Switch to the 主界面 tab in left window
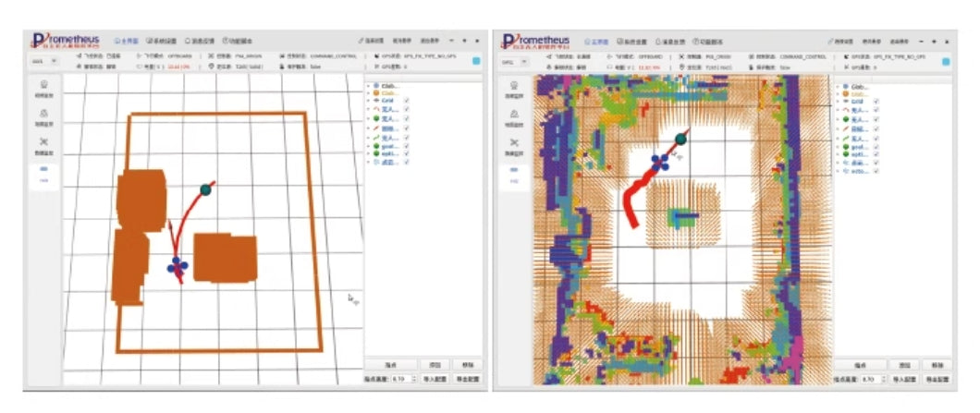Screen dimensions: 980x413 pyautogui.click(x=127, y=41)
